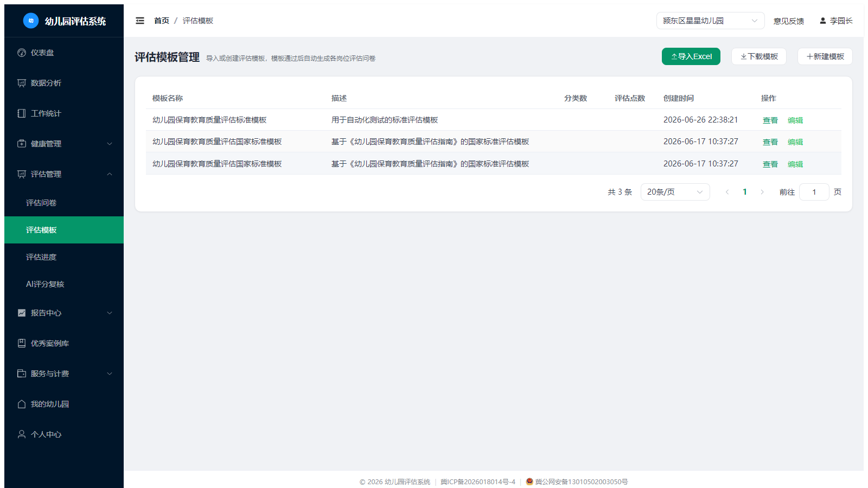Click the 数据分析 sidebar icon
The width and height of the screenshot is (868, 488).
coord(22,83)
